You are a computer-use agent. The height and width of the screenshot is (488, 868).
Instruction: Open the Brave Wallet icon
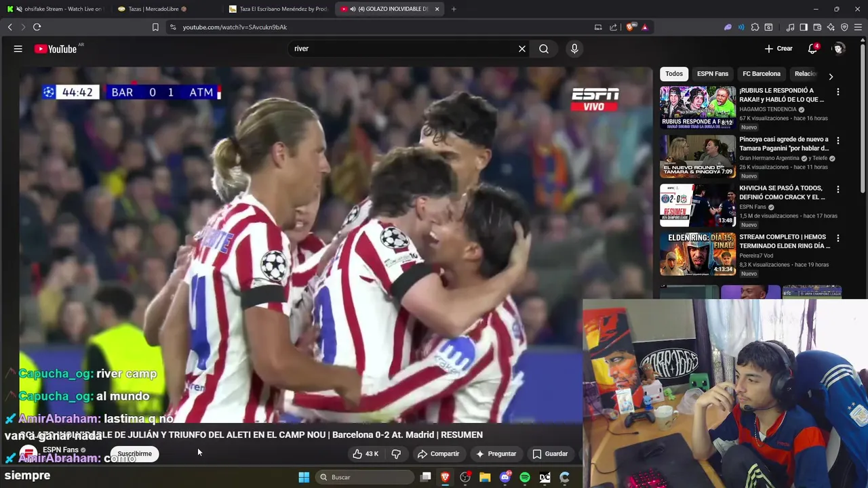click(817, 27)
